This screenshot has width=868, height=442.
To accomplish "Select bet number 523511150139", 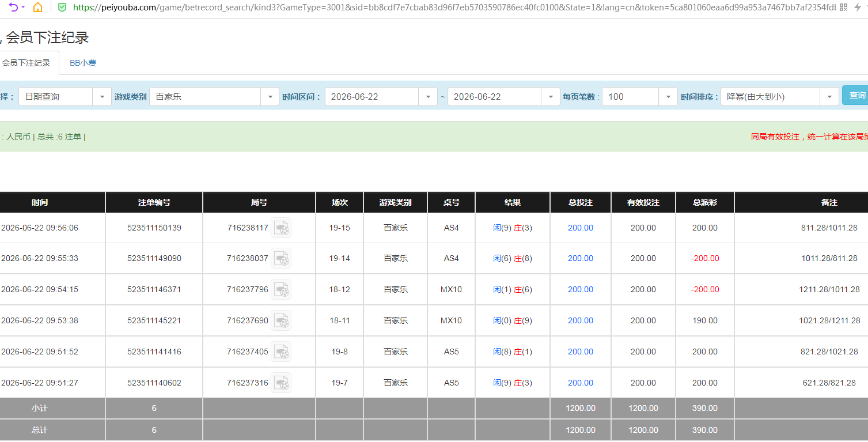I will pos(154,228).
